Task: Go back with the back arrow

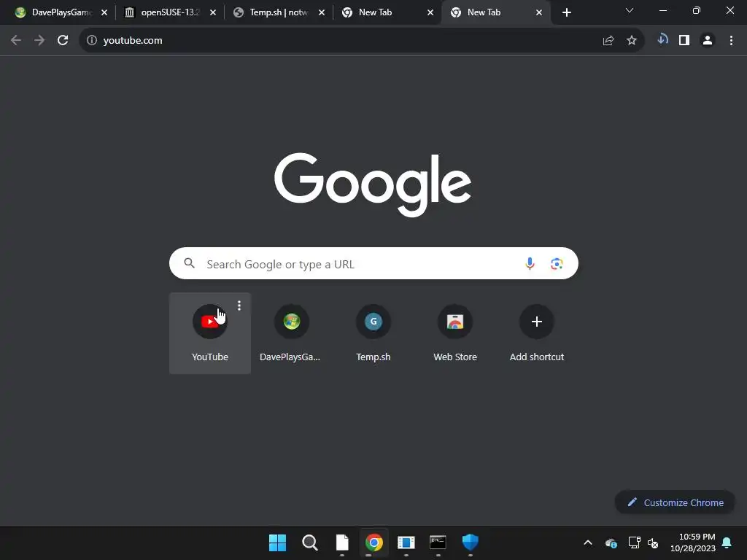Action: coord(16,41)
